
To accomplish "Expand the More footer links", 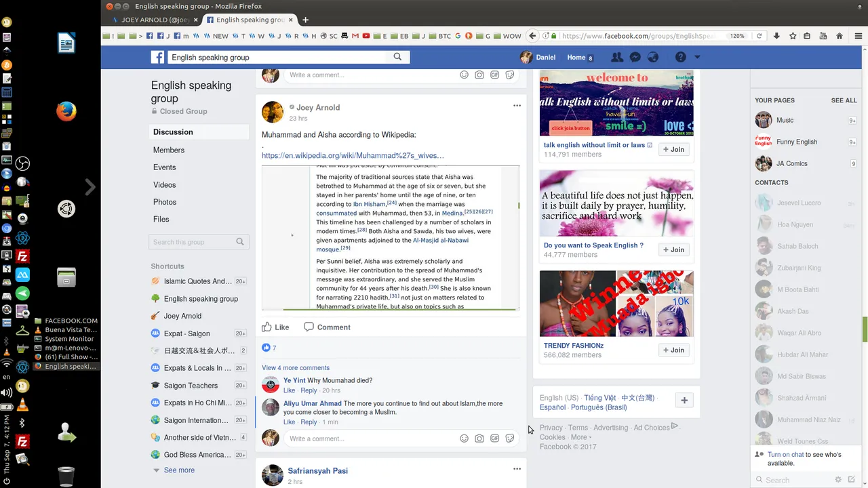I will (x=580, y=437).
